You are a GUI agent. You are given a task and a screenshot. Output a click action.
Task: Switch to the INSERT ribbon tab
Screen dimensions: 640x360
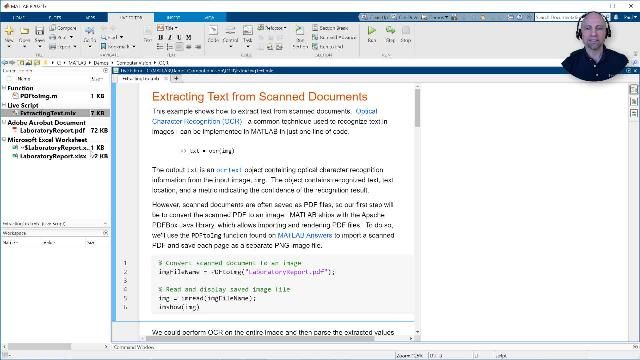click(173, 18)
